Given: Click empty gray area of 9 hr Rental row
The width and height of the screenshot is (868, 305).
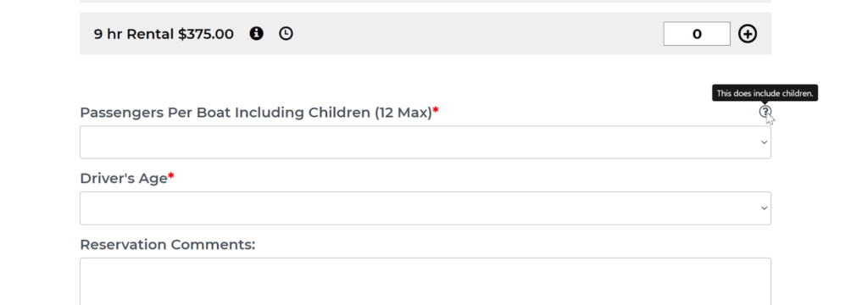Looking at the screenshot, I should [x=476, y=34].
